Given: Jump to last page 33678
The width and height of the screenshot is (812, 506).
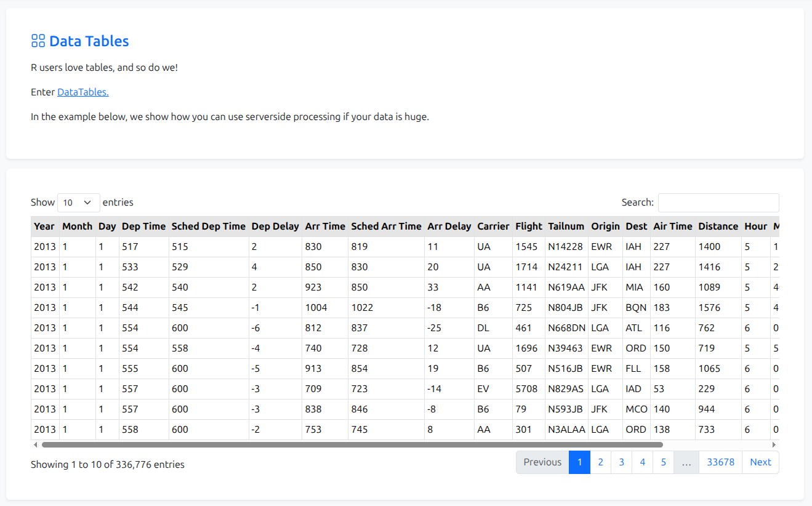Looking at the screenshot, I should [x=720, y=462].
